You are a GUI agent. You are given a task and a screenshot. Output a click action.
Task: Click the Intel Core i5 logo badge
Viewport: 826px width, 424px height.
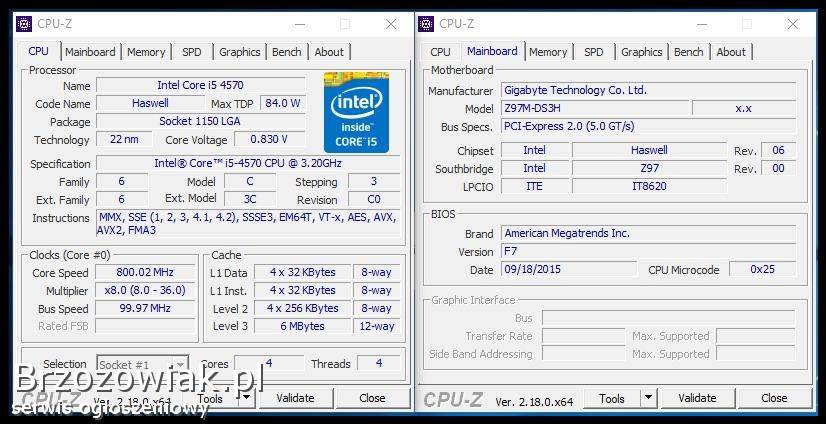[356, 111]
